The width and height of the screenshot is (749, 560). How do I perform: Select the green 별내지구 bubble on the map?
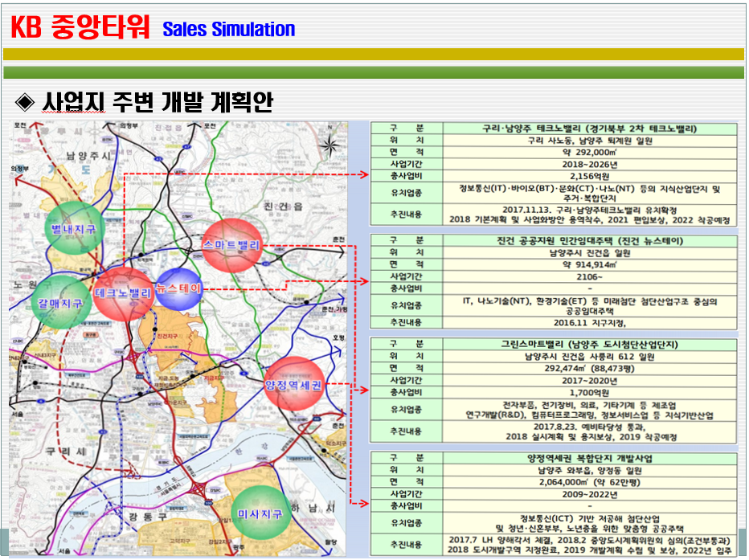point(74,228)
